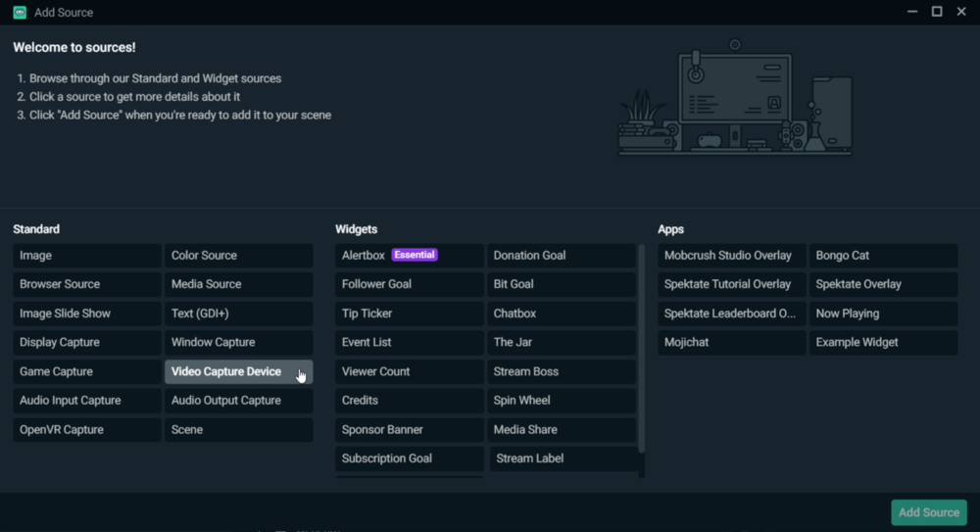Minimize the Add Source window
Screen dimensions: 980x532
[912, 11]
